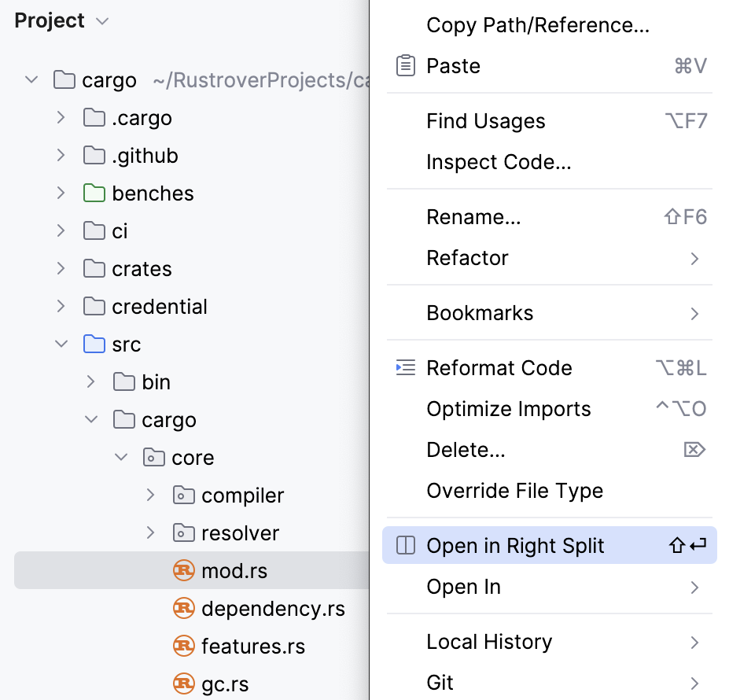Open the Project view dropdown
The image size is (729, 700).
(101, 21)
